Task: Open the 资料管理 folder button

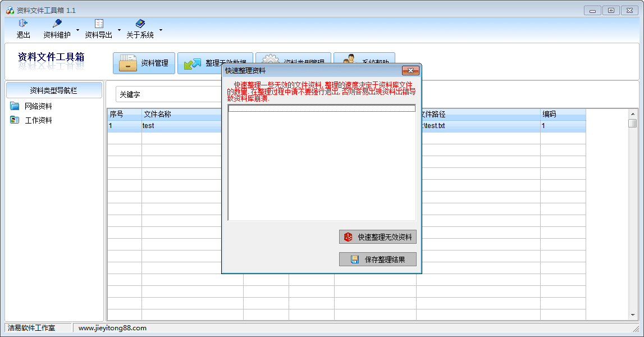Action: point(144,63)
